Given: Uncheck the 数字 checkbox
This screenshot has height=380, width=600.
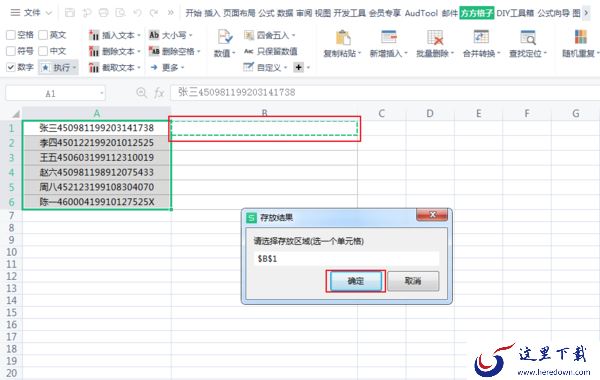Looking at the screenshot, I should (11, 67).
